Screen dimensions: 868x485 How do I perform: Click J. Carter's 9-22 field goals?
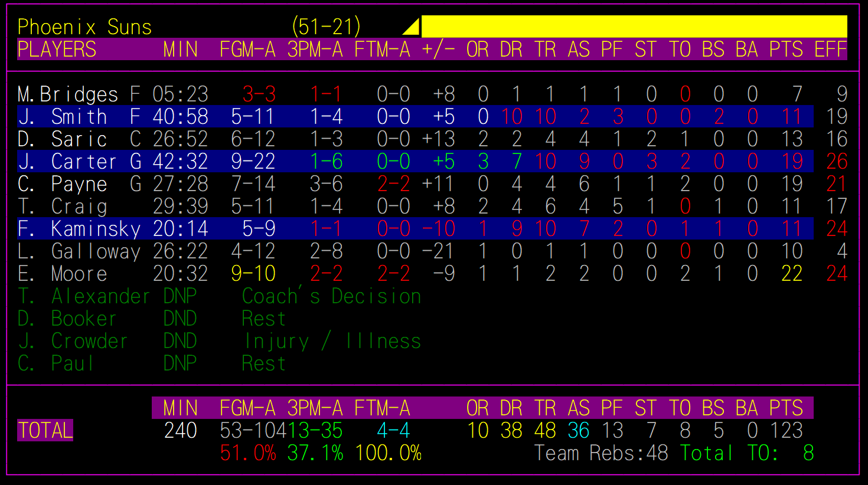coord(253,162)
